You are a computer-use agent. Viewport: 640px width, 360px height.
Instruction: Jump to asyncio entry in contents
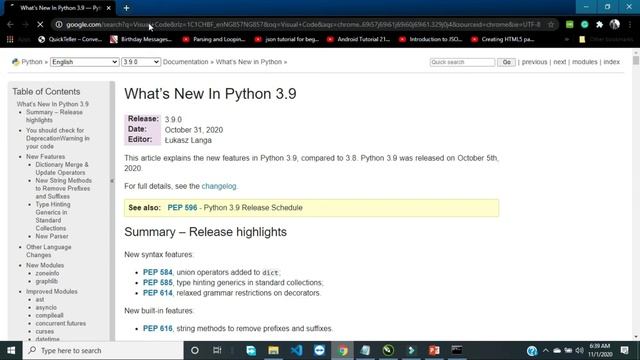point(46,307)
